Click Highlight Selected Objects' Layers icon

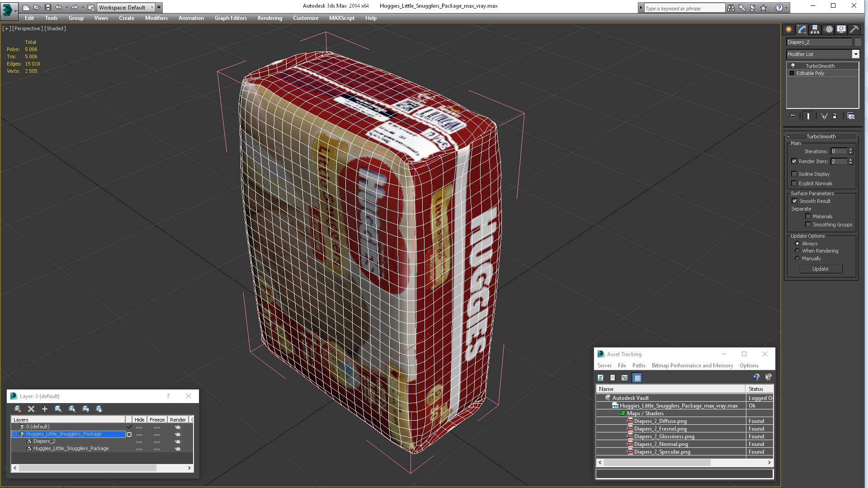(72, 409)
